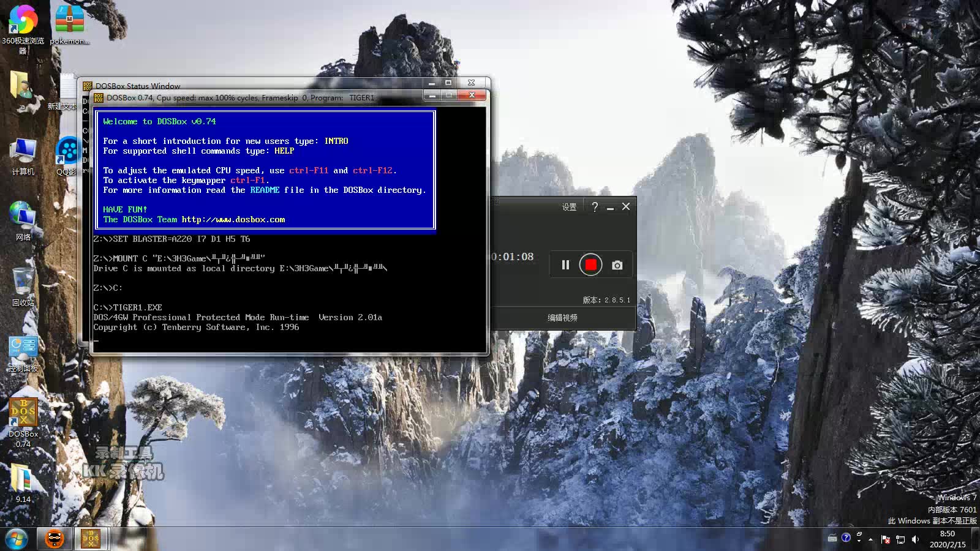
Task: Open the 9.14 folder on desktop
Action: click(23, 484)
